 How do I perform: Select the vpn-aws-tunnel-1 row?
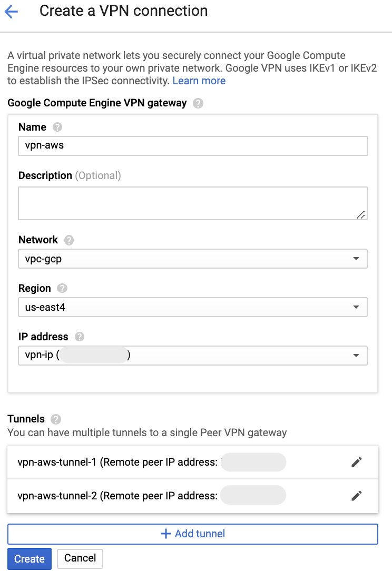[158, 462]
